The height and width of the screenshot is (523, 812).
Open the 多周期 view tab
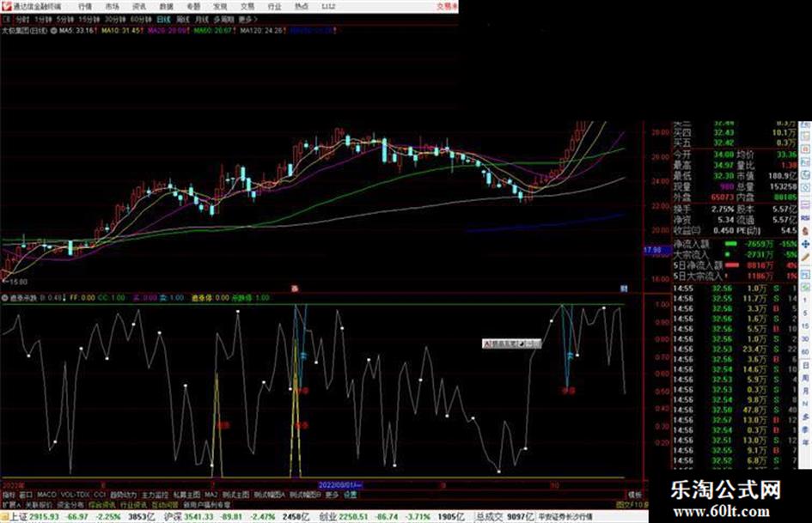point(223,19)
